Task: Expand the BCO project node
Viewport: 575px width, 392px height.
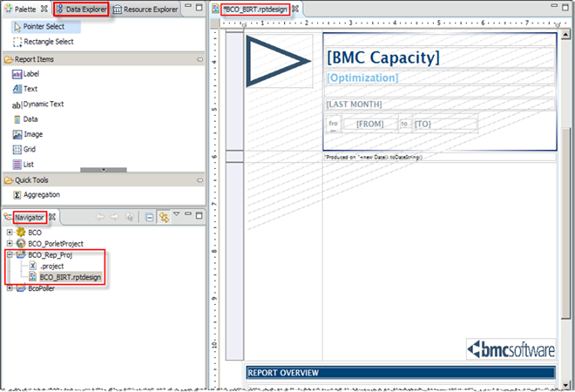Action: [10, 232]
